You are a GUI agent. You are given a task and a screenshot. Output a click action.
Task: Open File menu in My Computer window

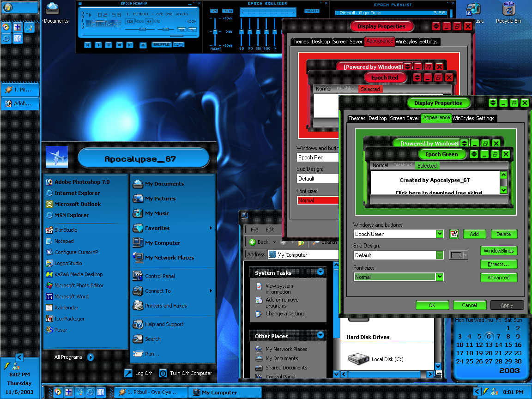pyautogui.click(x=254, y=230)
